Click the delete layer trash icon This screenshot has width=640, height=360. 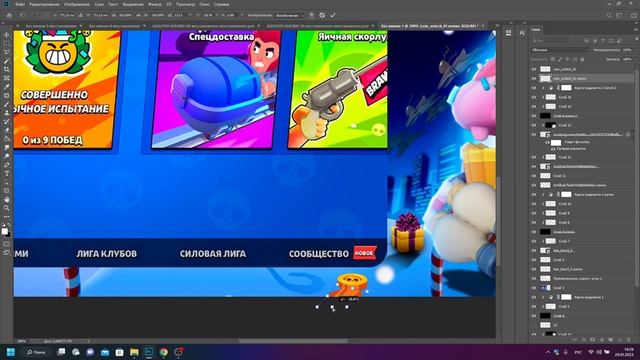coord(629,340)
